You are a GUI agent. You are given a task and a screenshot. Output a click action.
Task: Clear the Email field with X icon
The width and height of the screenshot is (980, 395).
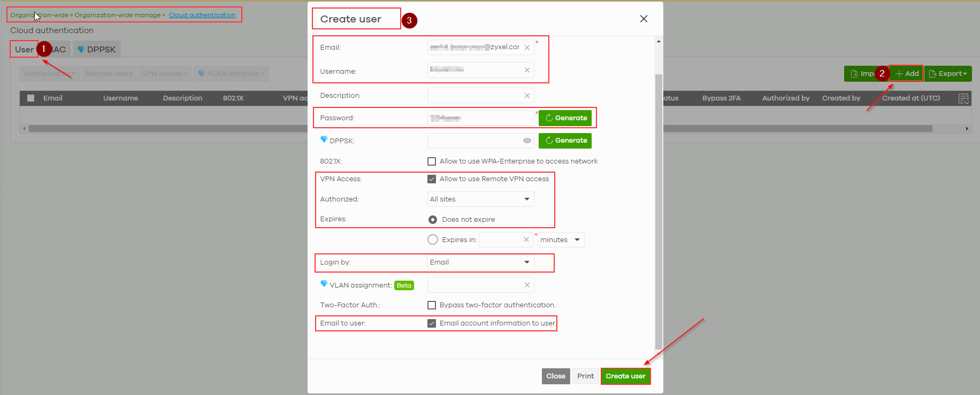[527, 48]
